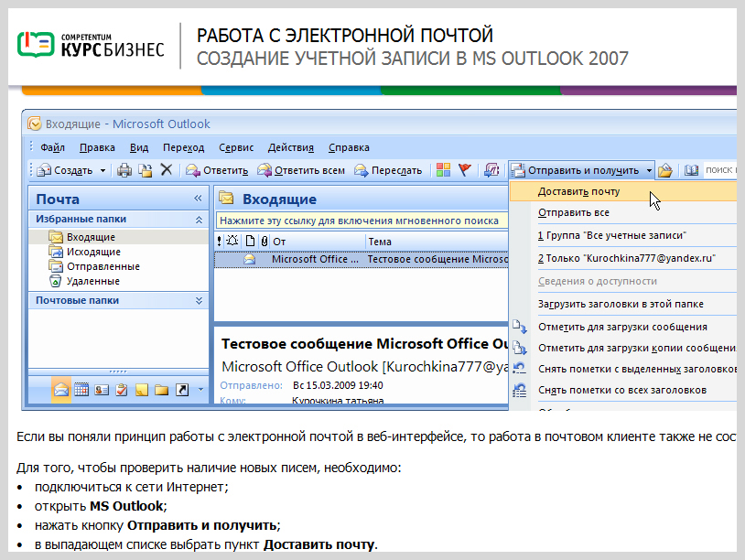Open the Справка menu
Screen dimensions: 745x560
tap(349, 147)
